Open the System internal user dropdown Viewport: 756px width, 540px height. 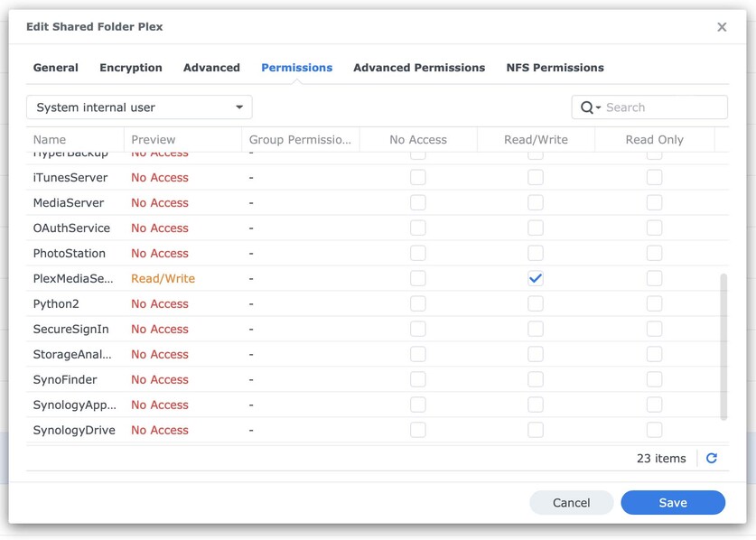pos(139,107)
